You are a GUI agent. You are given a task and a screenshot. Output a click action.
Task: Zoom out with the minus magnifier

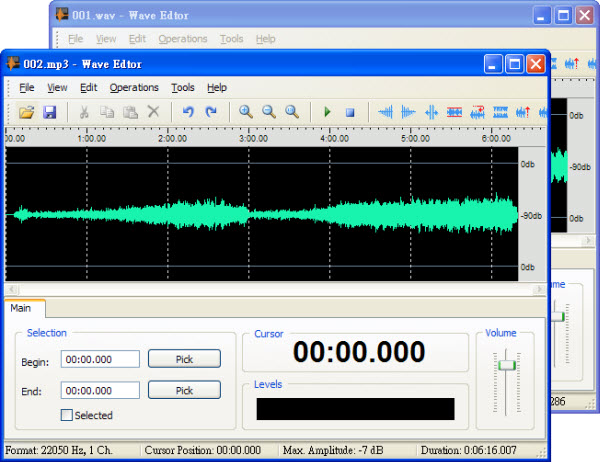coord(269,112)
